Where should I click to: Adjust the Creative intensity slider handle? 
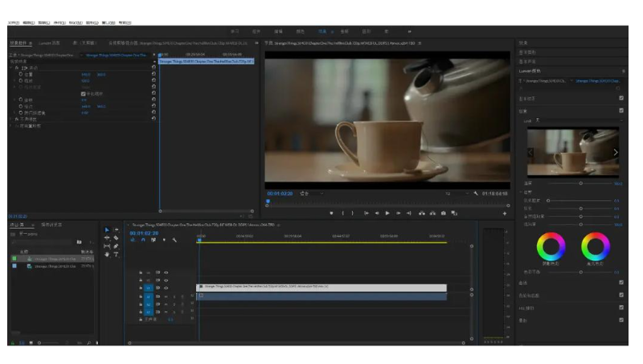[580, 183]
